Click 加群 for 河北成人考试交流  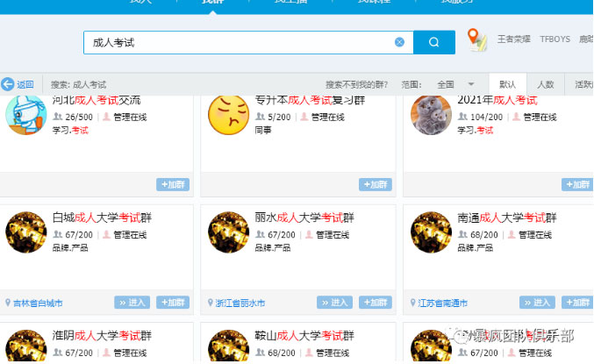(x=173, y=184)
